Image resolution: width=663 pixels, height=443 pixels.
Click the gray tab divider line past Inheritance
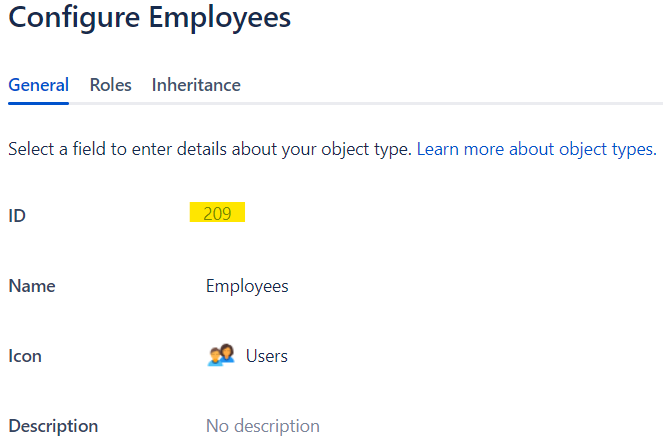pyautogui.click(x=450, y=103)
